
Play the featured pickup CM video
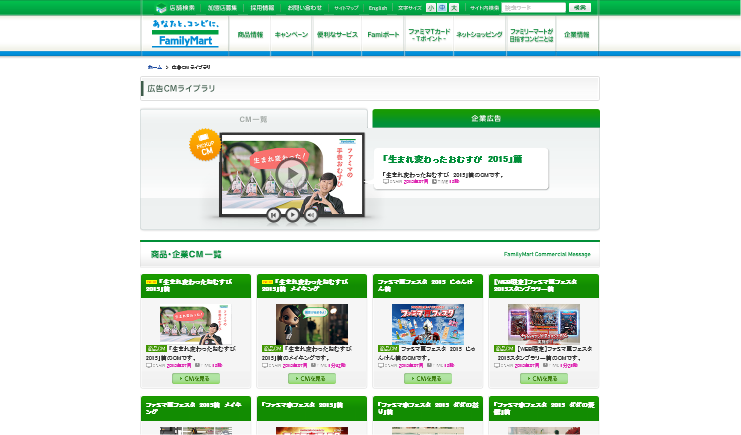pyautogui.click(x=292, y=174)
